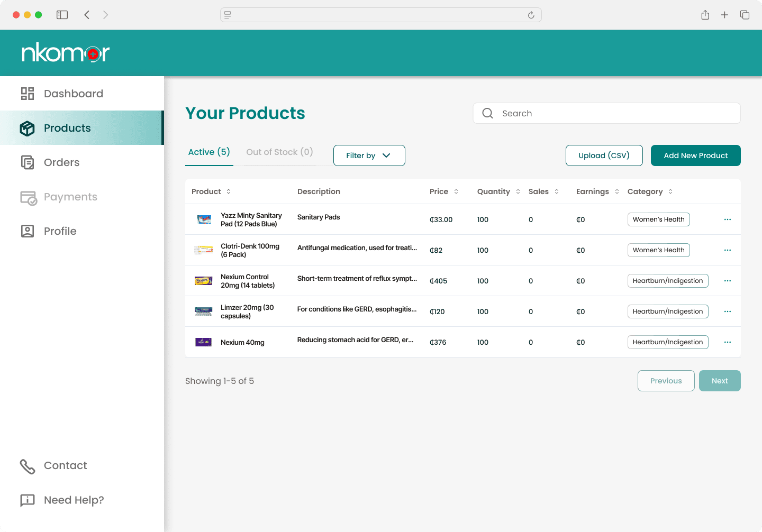
Task: Open more options for Yazz Minty Sanitary Pad
Action: point(728,219)
